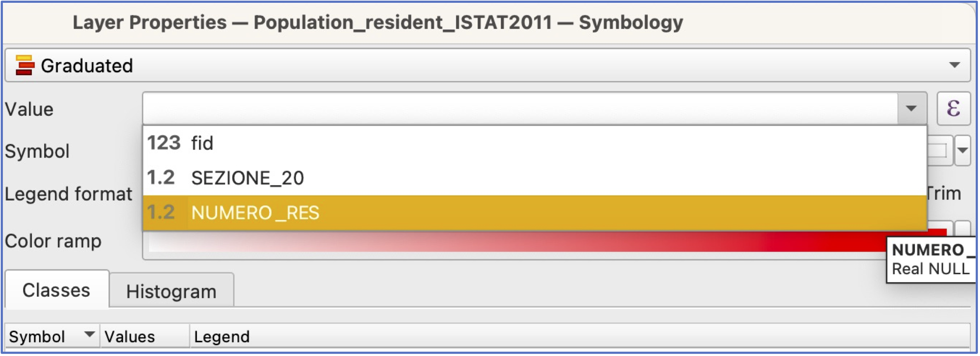Select the fid field option
980x356 pixels.
click(535, 143)
